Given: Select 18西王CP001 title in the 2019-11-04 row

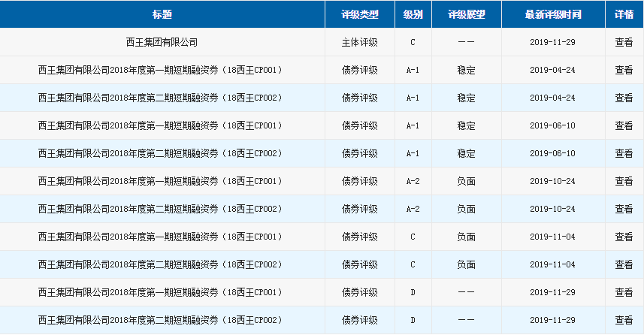Looking at the screenshot, I should [x=160, y=237].
